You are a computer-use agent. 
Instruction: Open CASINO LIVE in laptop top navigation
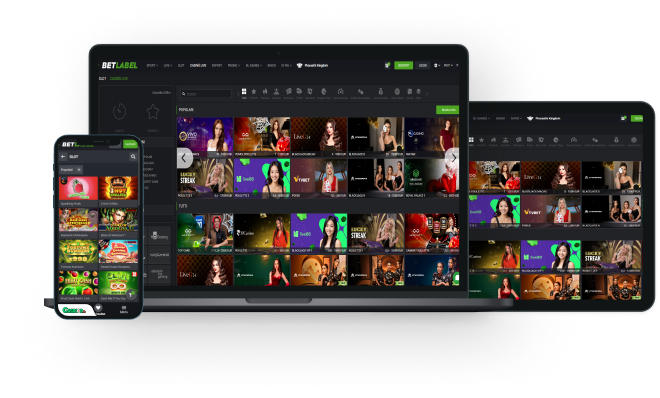(x=198, y=66)
